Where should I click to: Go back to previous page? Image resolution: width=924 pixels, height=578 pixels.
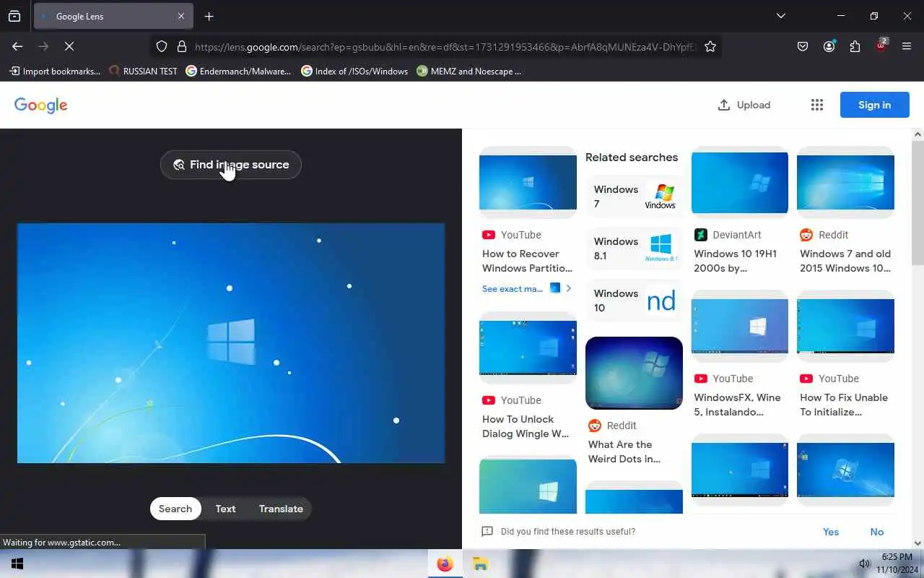17,46
